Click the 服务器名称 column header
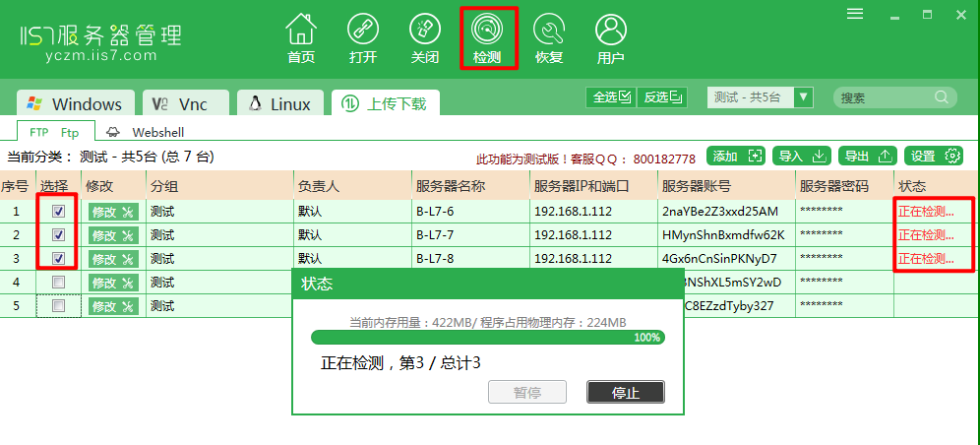 click(x=470, y=186)
